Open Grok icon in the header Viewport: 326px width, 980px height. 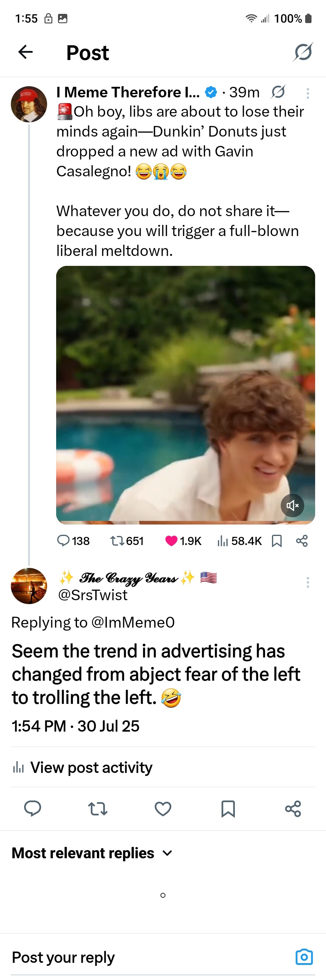(x=303, y=52)
